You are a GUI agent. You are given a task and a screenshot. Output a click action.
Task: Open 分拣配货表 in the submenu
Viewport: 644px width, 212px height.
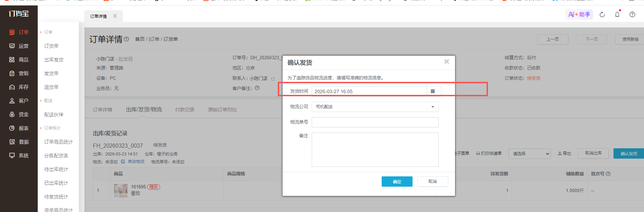tap(56, 155)
